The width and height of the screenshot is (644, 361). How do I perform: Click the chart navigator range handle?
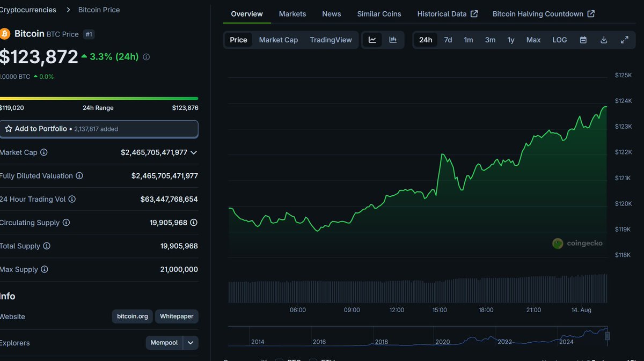click(x=608, y=336)
